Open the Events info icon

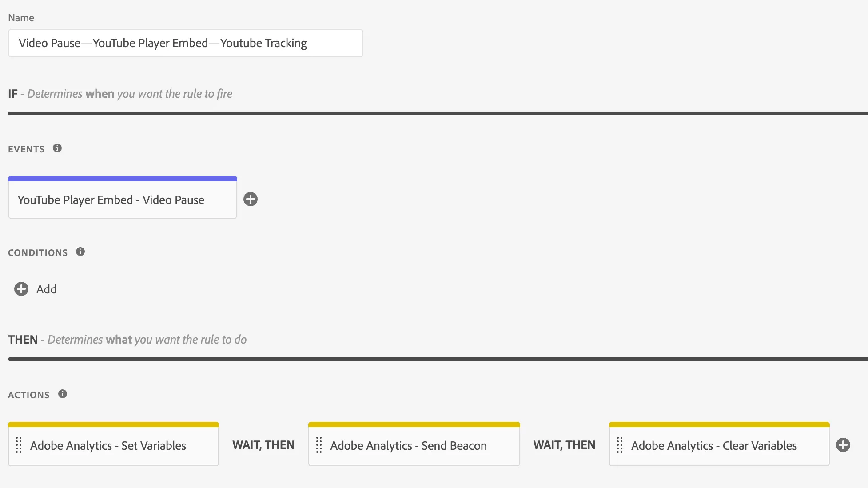click(x=57, y=148)
